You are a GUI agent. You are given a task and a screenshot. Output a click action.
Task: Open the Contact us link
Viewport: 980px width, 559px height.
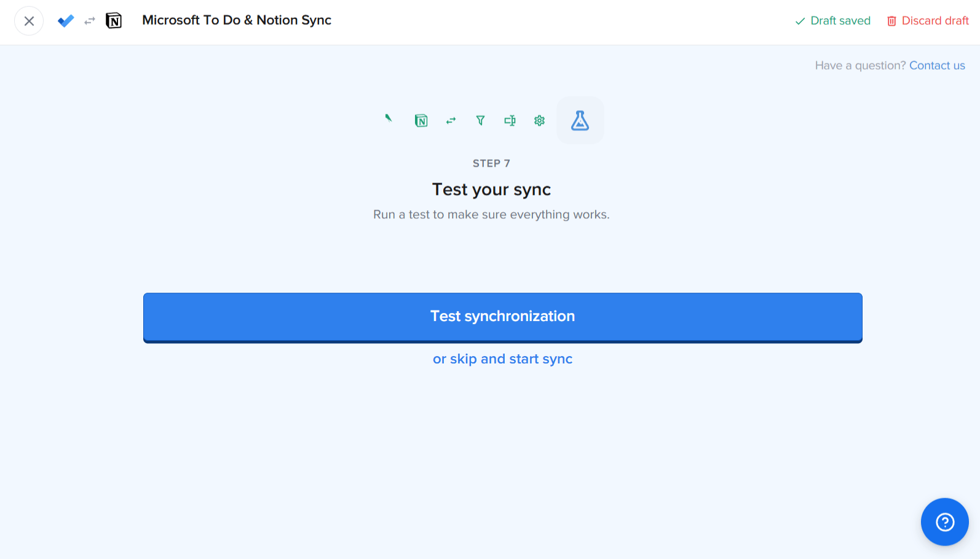(937, 65)
